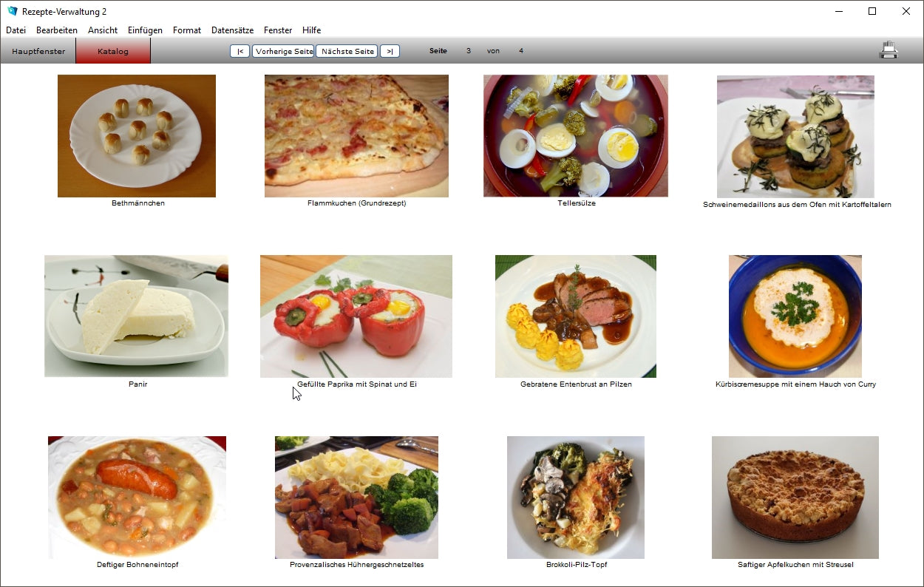Select the Katalog tab

tap(113, 51)
